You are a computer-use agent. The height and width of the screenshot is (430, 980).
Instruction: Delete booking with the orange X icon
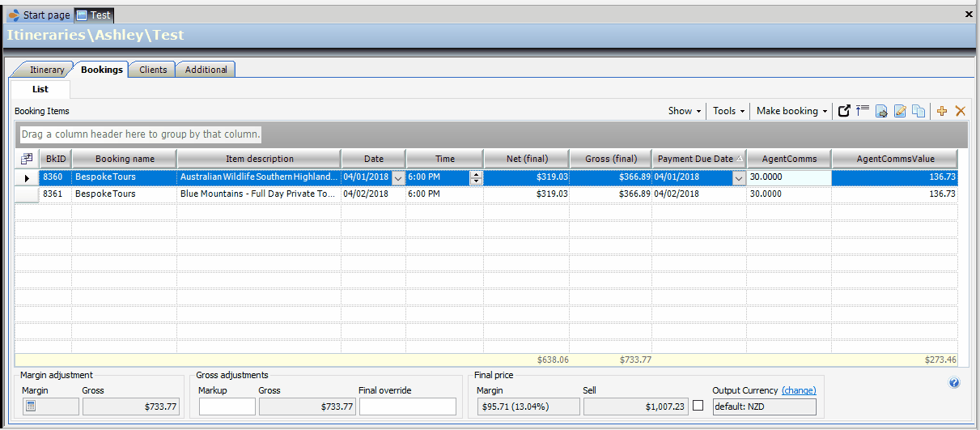click(x=961, y=111)
